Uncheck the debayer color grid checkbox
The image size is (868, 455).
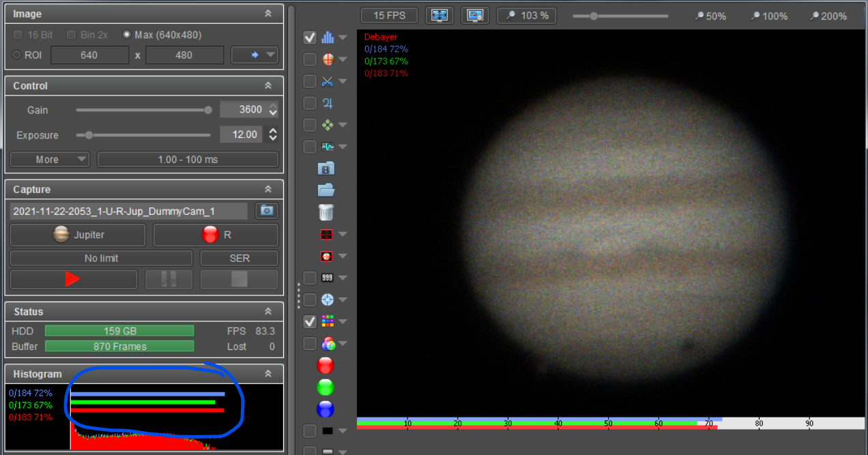point(310,321)
